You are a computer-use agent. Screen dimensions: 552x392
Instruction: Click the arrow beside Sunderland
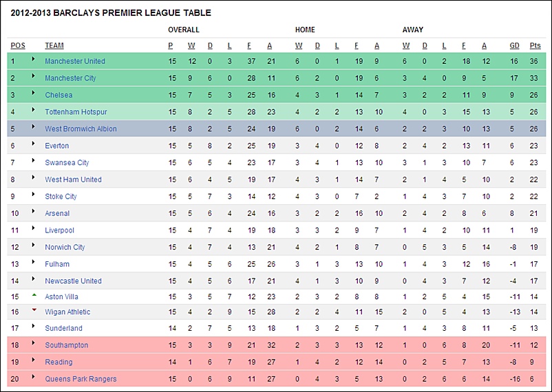coord(34,326)
